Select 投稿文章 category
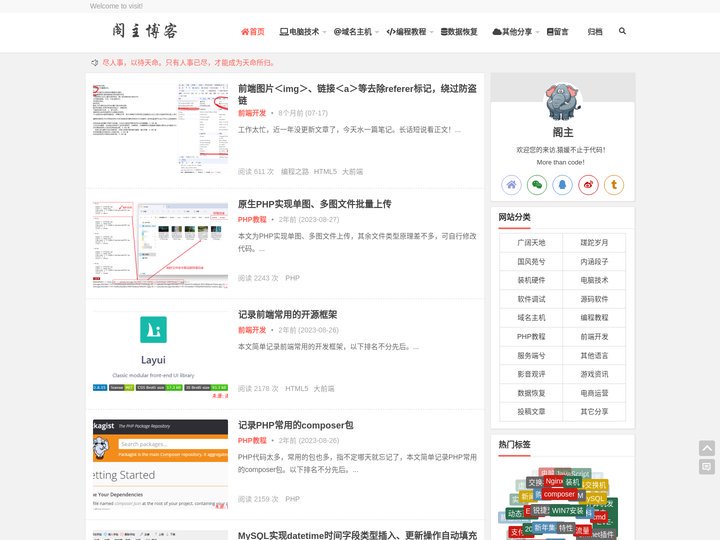The height and width of the screenshot is (540, 720). pos(531,412)
